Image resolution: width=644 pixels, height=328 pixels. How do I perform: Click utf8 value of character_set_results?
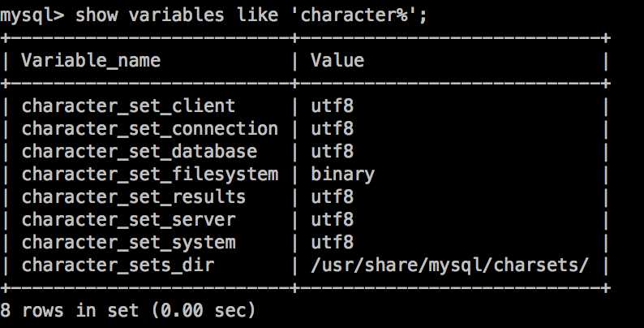click(332, 197)
